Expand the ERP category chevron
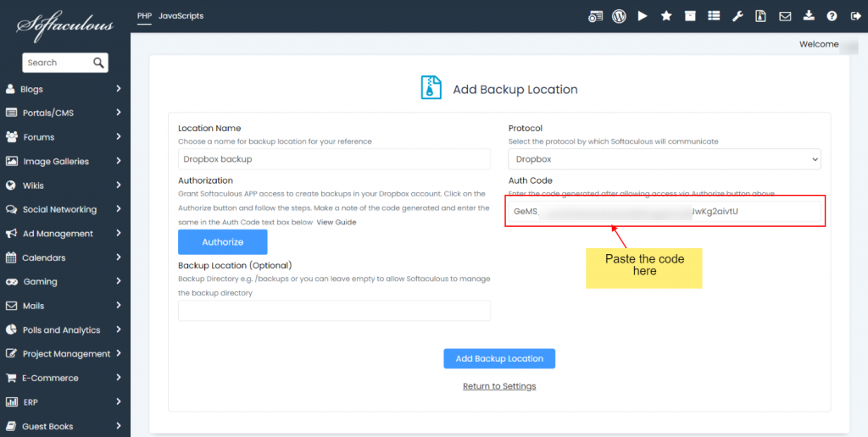Viewport: 868px width, 437px height. 119,401
